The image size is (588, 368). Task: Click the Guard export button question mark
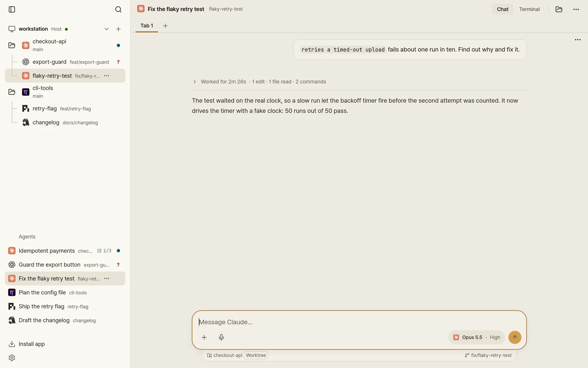click(x=118, y=265)
